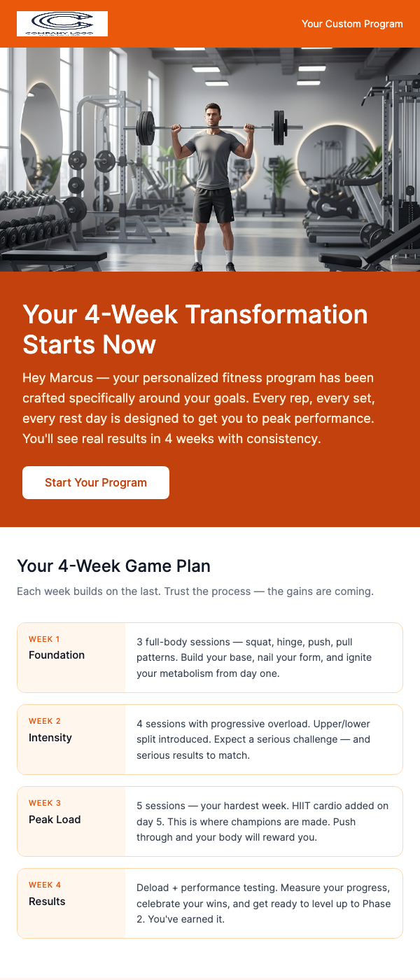Select the Week 1 Foundation card

tap(210, 657)
